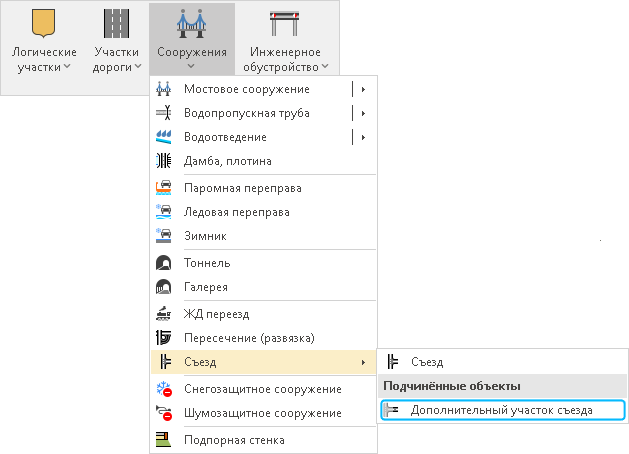Select the Водоотведение menu entry

[264, 137]
